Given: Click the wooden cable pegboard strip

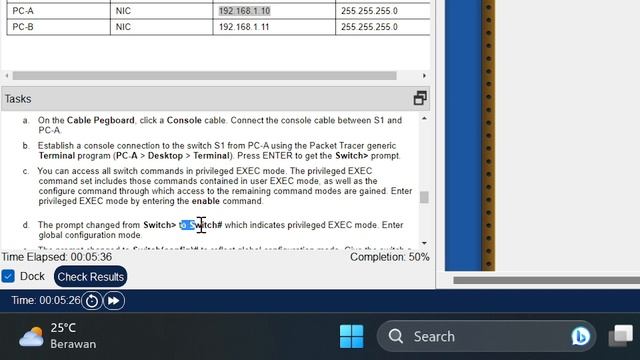Looking at the screenshot, I should coord(489,135).
